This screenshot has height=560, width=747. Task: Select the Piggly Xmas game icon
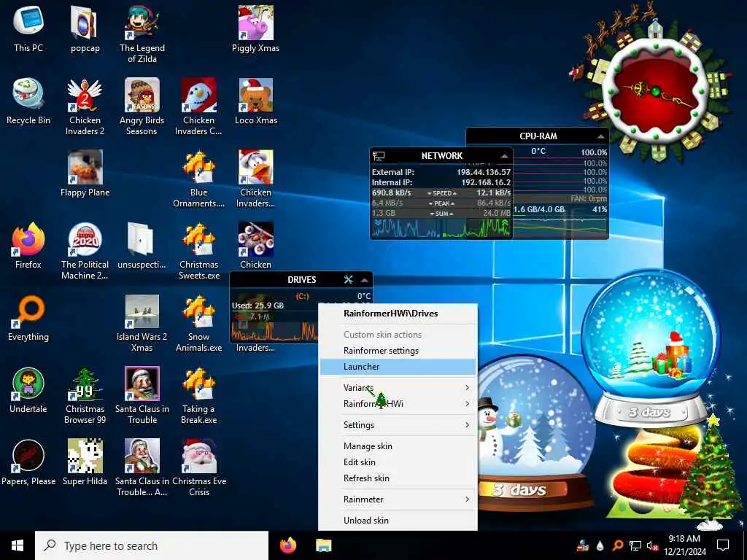point(256,28)
